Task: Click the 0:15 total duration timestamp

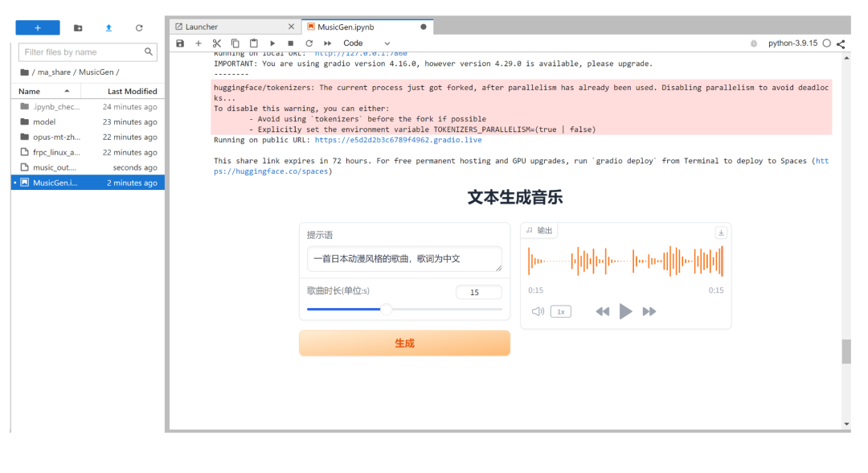Action: [x=716, y=290]
